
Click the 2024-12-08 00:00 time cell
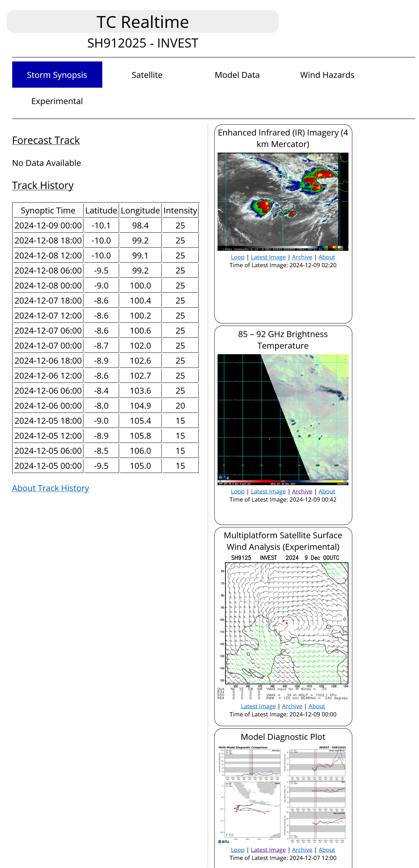(48, 285)
